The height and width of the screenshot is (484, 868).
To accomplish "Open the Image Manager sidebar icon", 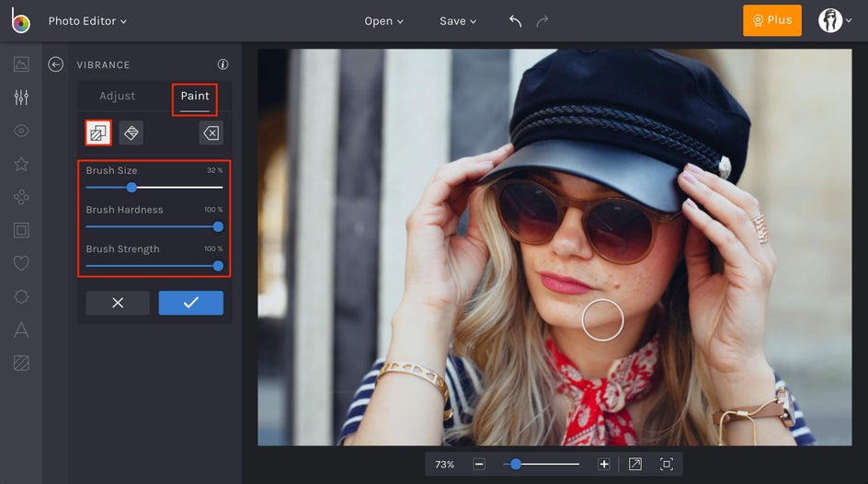I will click(x=21, y=64).
